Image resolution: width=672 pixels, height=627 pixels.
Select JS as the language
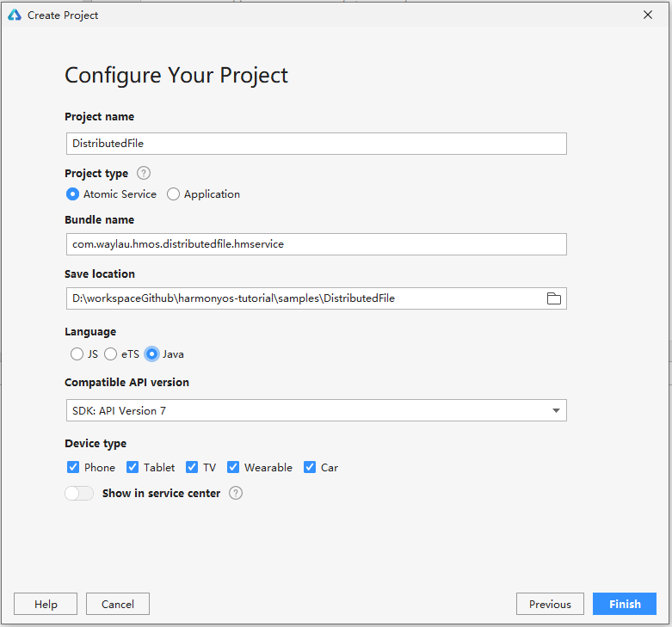77,353
